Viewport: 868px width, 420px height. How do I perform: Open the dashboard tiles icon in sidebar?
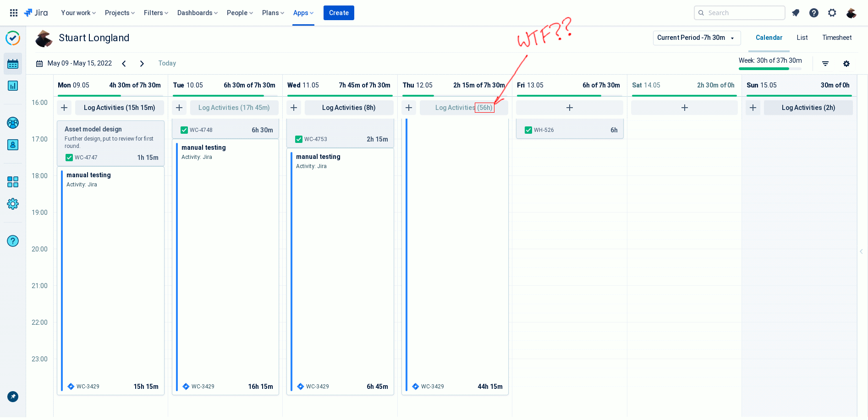(13, 182)
